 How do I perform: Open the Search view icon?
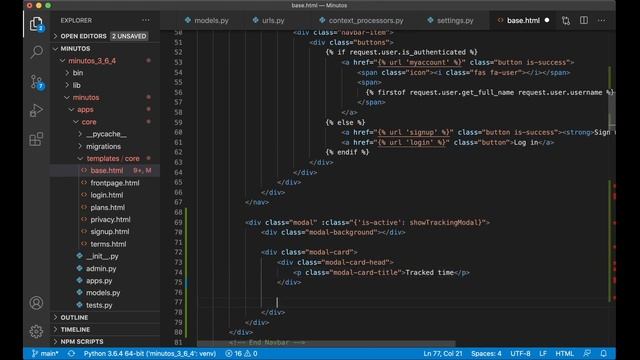36,52
